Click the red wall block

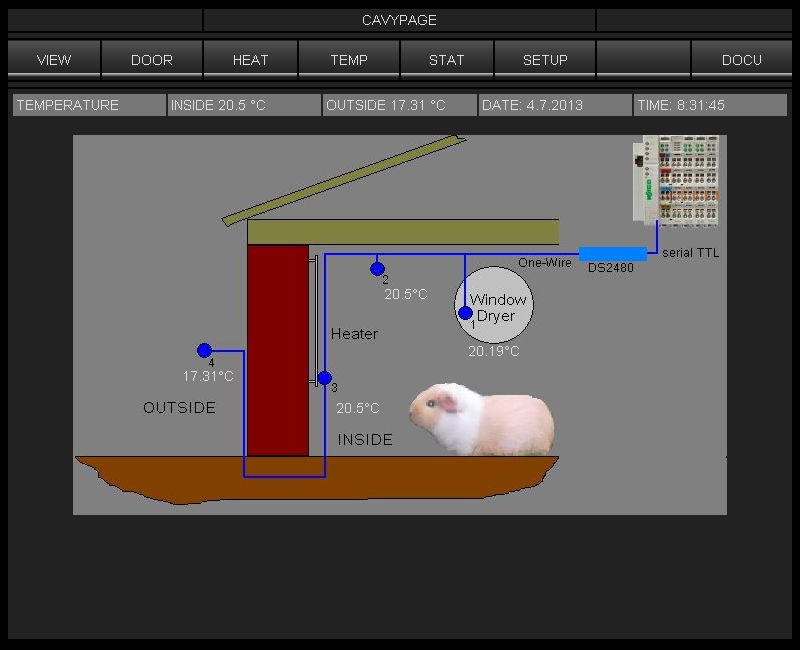point(278,350)
